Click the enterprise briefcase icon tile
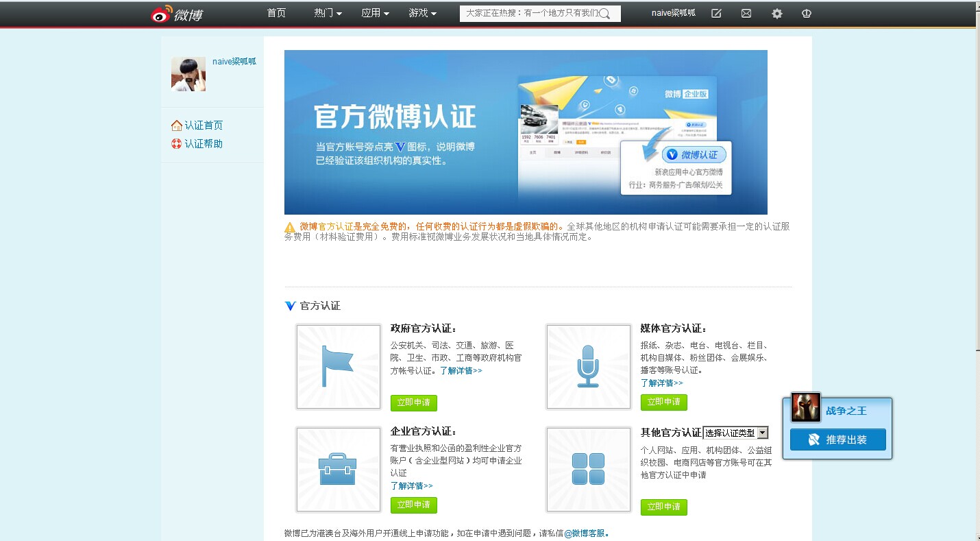Screen dimensions: 980x541 (339, 470)
